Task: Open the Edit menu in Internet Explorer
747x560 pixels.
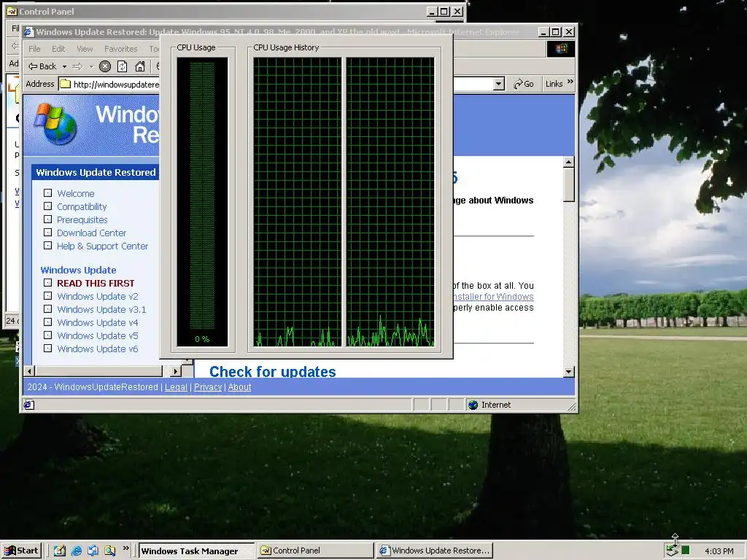Action: [58, 49]
